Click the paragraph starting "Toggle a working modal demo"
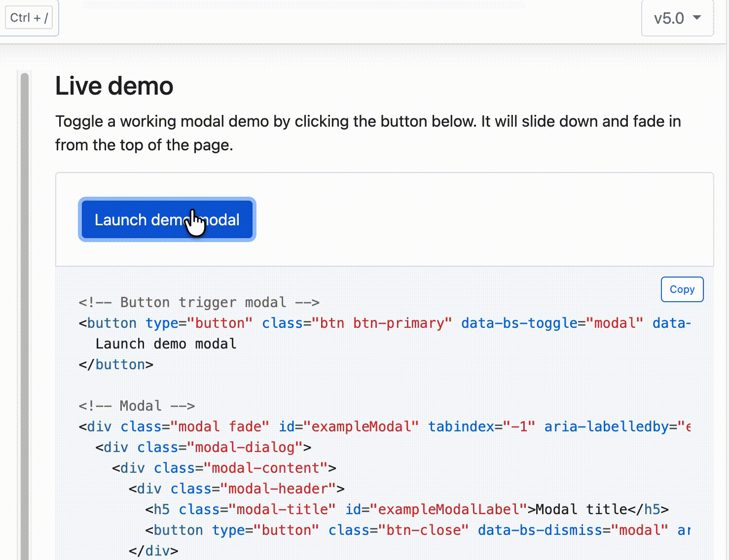 [368, 133]
